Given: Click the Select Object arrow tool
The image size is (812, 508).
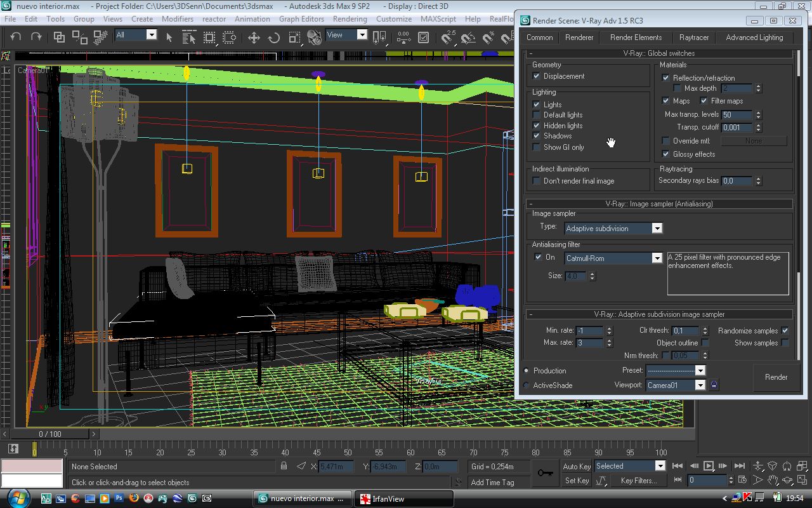Looking at the screenshot, I should pos(169,37).
